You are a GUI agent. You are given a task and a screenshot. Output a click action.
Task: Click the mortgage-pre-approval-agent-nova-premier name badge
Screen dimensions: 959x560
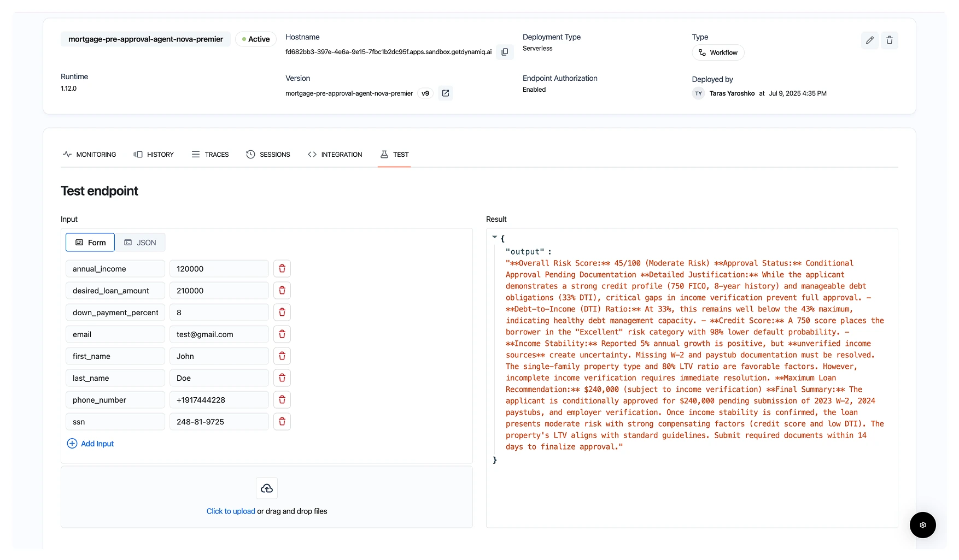(x=145, y=39)
